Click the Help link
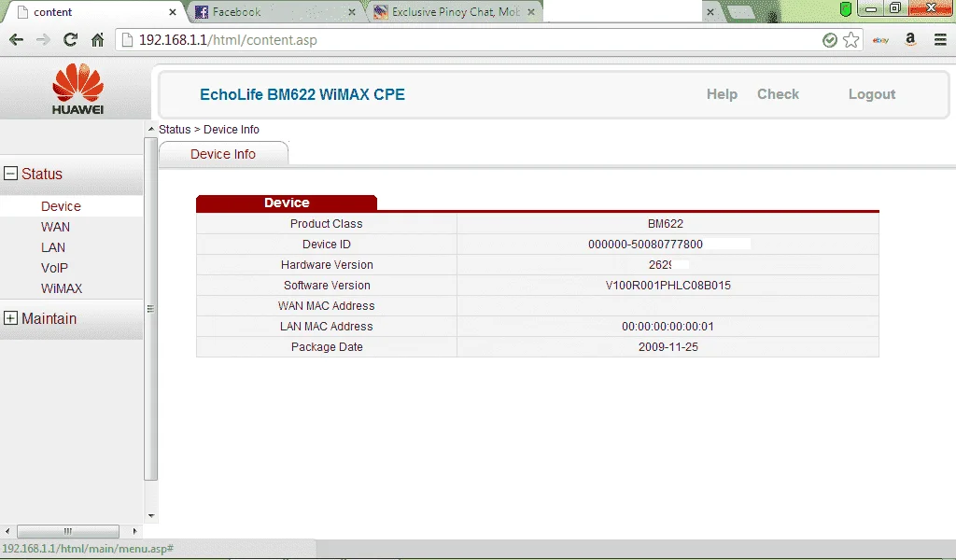 [x=722, y=94]
